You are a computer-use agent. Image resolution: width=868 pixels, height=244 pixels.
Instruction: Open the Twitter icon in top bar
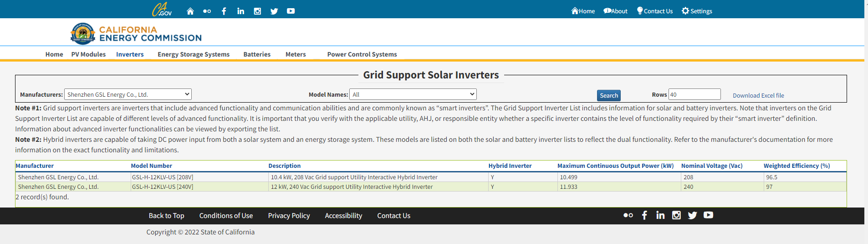[x=274, y=11]
